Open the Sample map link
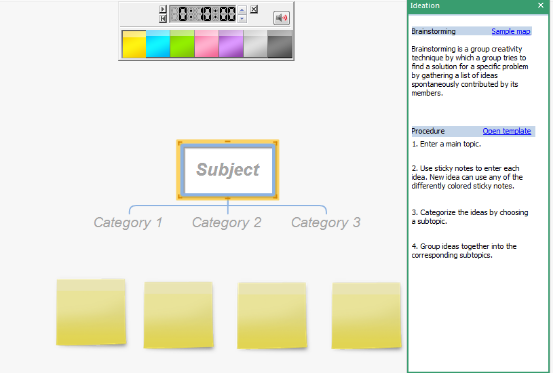This screenshot has width=554, height=374. pos(511,31)
